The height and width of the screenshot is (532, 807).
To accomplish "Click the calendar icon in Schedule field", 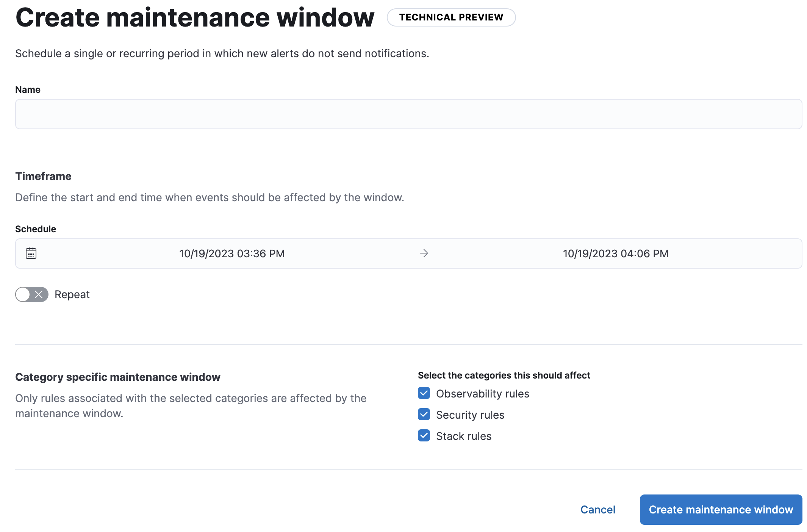I will (31, 253).
